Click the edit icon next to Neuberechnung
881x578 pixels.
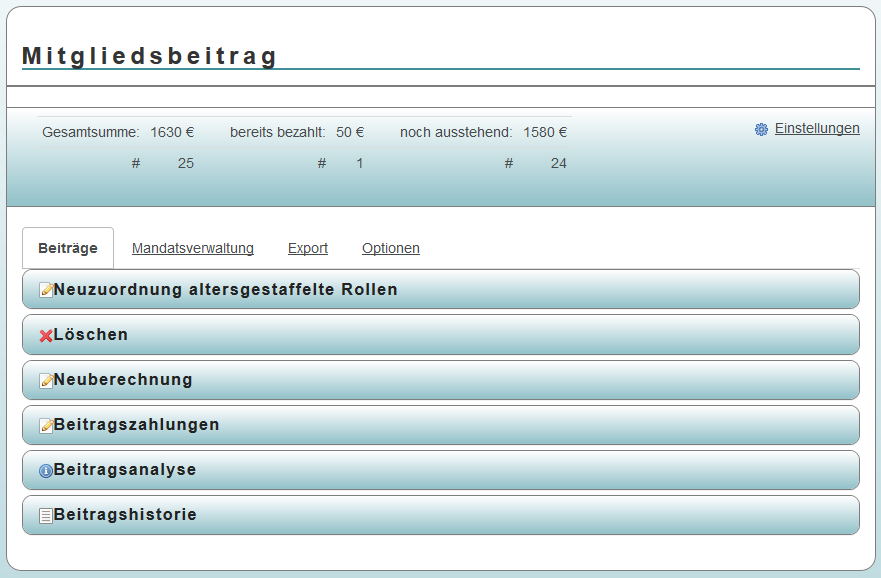click(45, 381)
